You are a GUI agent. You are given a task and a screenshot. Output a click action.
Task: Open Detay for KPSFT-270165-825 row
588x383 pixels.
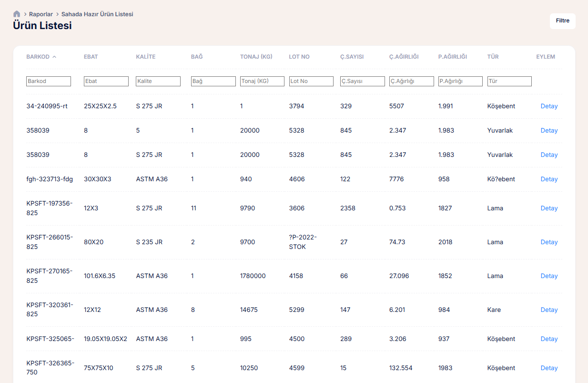549,276
